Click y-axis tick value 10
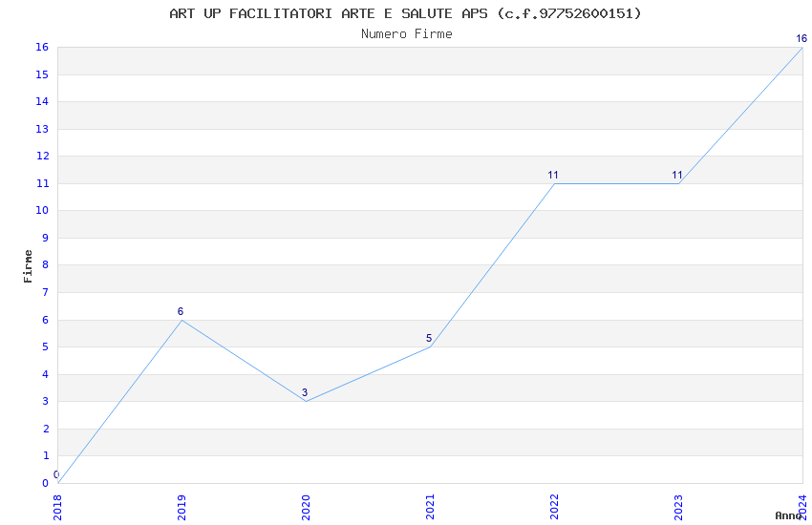The width and height of the screenshot is (812, 525). pos(42,211)
